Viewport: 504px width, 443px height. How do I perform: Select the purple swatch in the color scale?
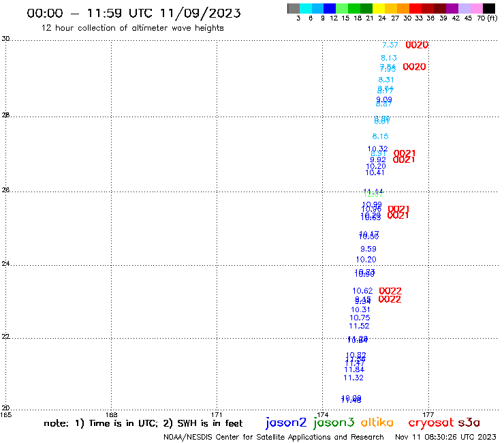pos(452,8)
